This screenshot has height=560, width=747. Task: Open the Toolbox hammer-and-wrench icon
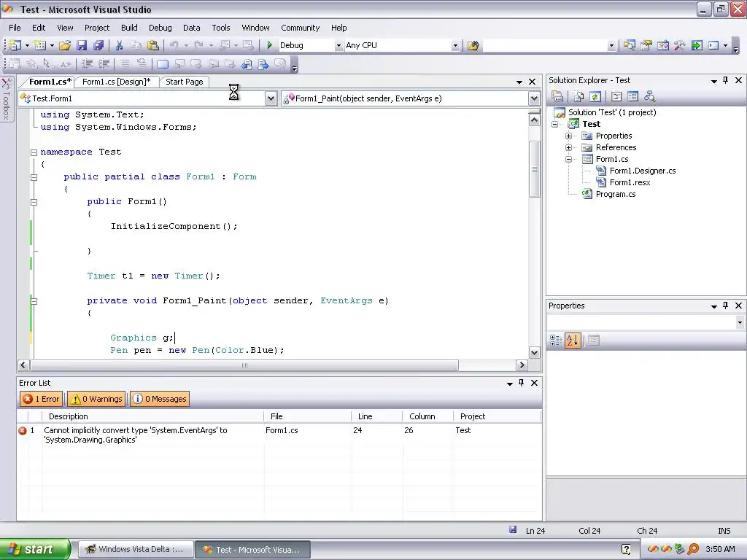coord(679,45)
